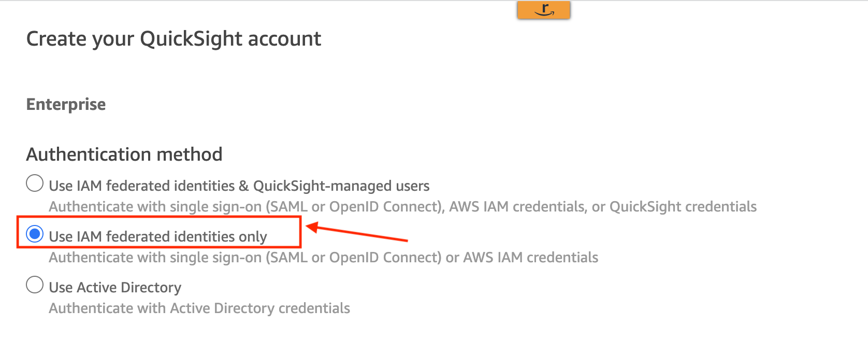Click 'Use IAM federated identities & QuickSight-managed users' label
The image size is (868, 339).
tap(239, 186)
